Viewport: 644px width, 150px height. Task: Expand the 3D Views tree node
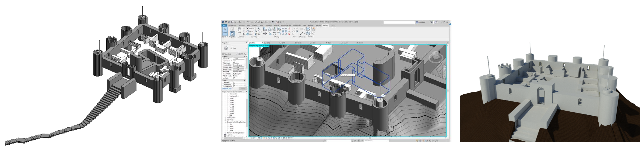point(225,120)
